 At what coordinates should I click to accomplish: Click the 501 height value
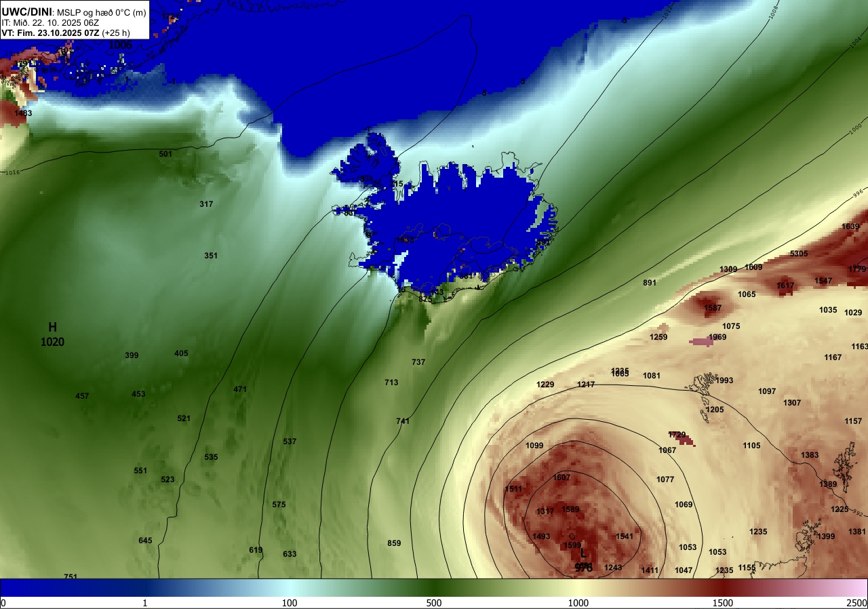tap(165, 154)
